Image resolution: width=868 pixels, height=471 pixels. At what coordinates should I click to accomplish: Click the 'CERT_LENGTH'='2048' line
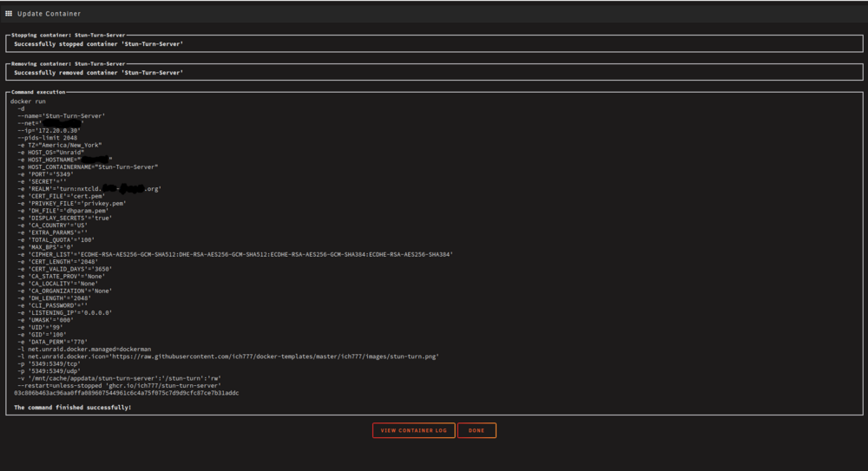click(x=57, y=262)
